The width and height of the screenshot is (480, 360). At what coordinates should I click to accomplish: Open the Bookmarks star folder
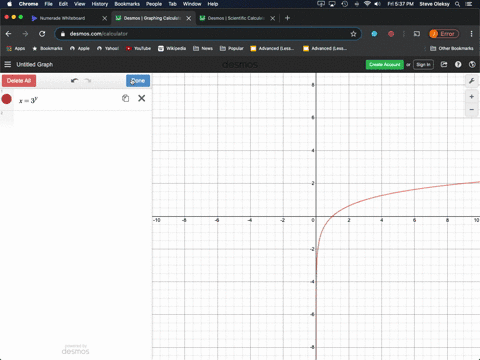tap(47, 48)
